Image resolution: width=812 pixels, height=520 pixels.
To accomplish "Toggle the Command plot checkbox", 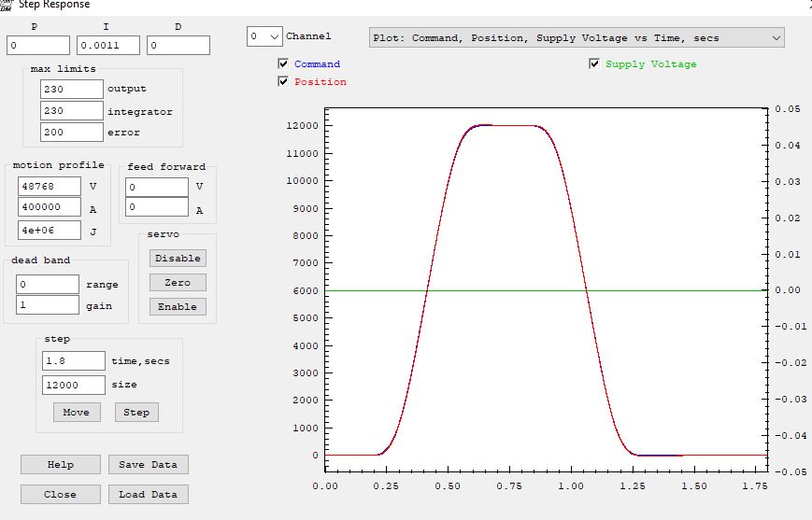I will [283, 64].
